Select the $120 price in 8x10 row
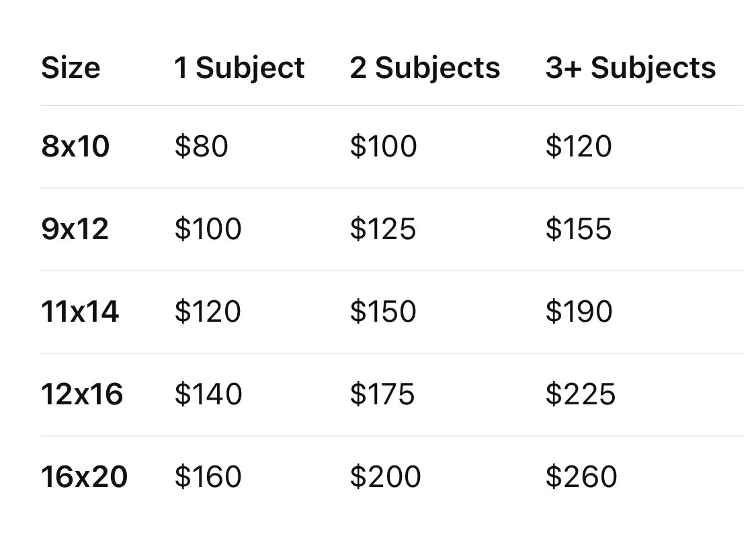This screenshot has height=536, width=756. [x=579, y=146]
